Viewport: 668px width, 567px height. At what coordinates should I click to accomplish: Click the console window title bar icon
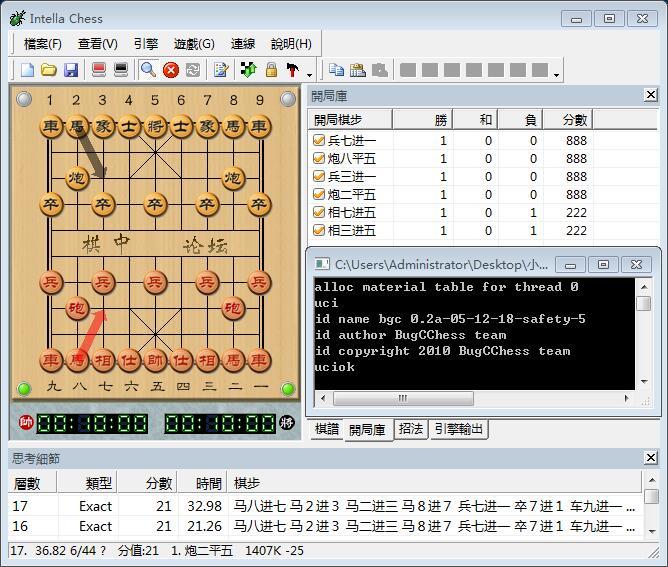pyautogui.click(x=322, y=264)
